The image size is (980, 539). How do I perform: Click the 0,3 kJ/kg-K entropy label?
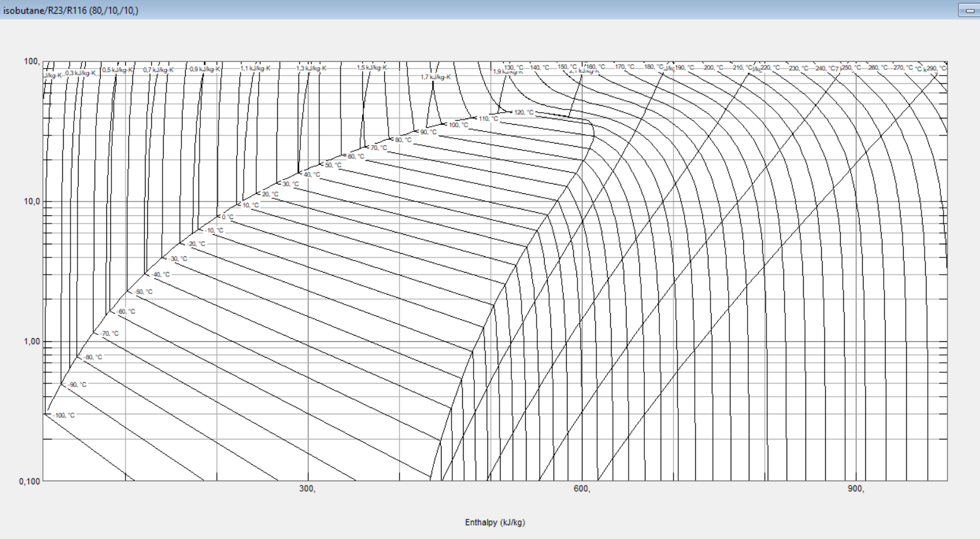click(x=81, y=73)
